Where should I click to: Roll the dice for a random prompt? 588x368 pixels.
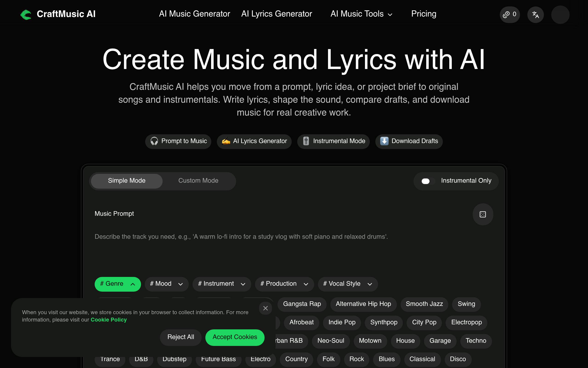click(x=483, y=214)
